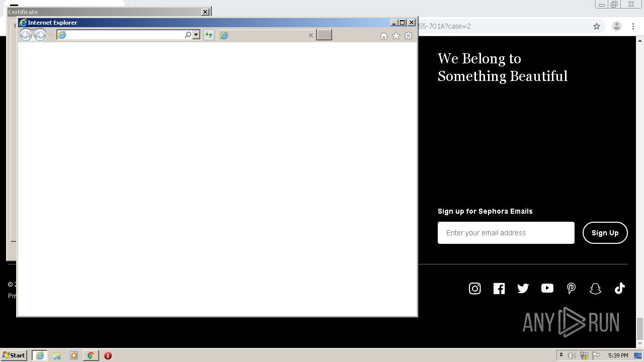The width and height of the screenshot is (644, 362).
Task: Open Sephora's Facebook page
Action: [499, 288]
